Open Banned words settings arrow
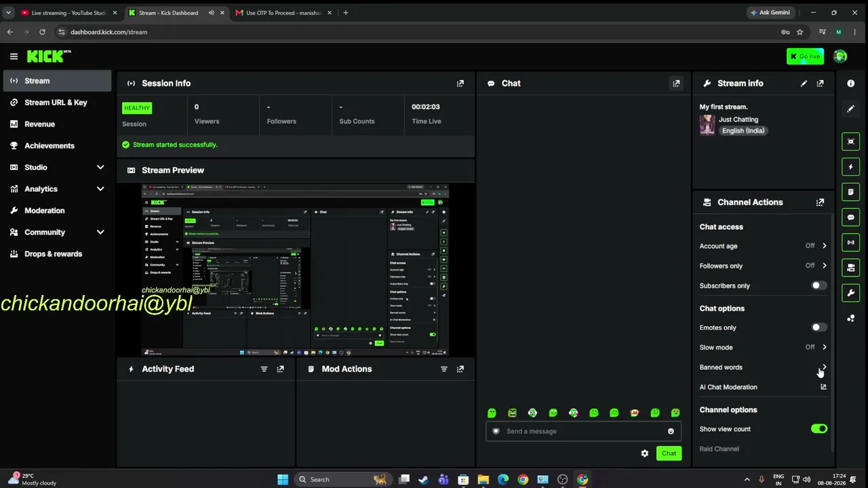The image size is (868, 488). pos(824,367)
